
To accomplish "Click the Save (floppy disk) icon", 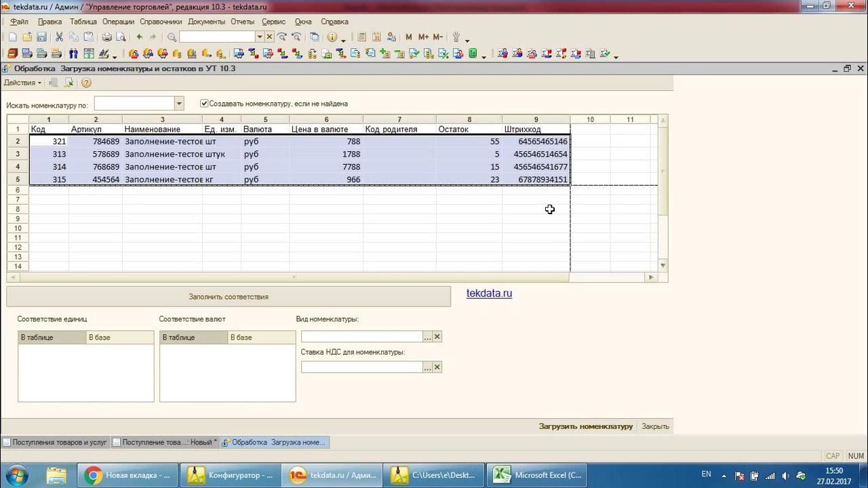I will [41, 37].
